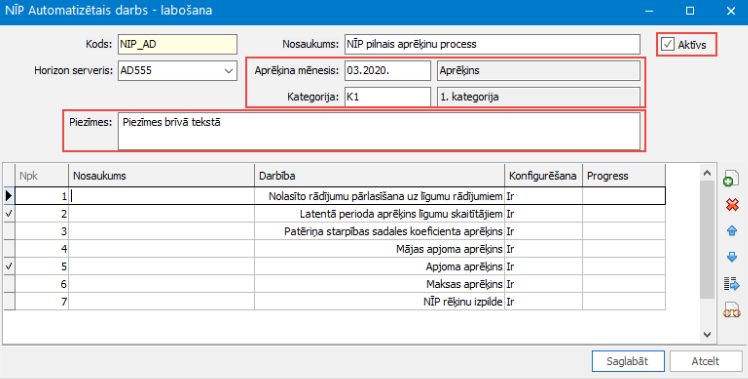748x379 pixels.
Task: Toggle the row 5 selection checkmark
Action: 9,267
